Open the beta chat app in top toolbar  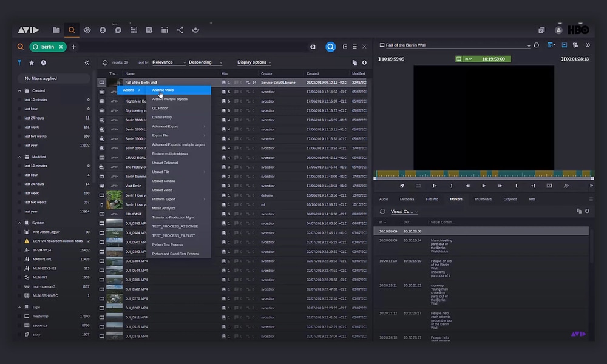pyautogui.click(x=118, y=30)
